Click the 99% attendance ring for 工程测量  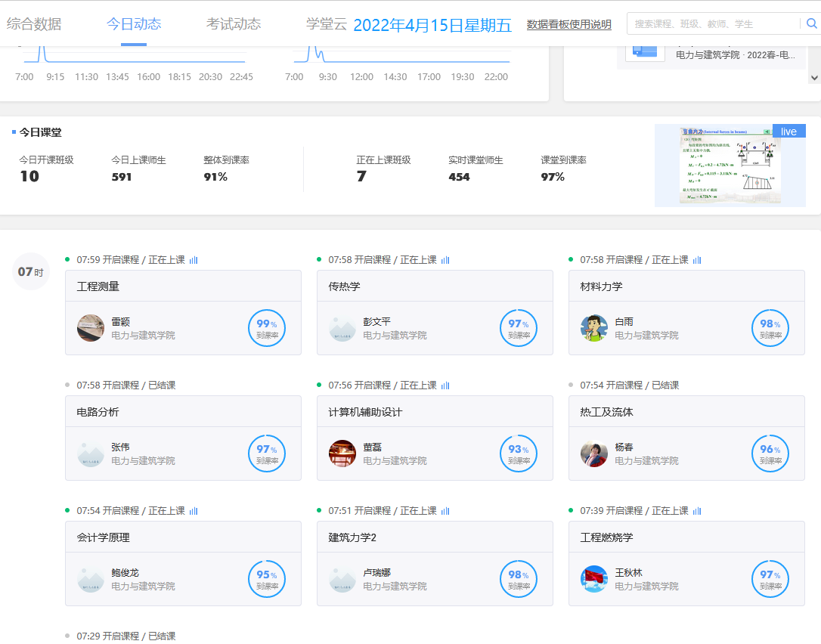pyautogui.click(x=267, y=328)
